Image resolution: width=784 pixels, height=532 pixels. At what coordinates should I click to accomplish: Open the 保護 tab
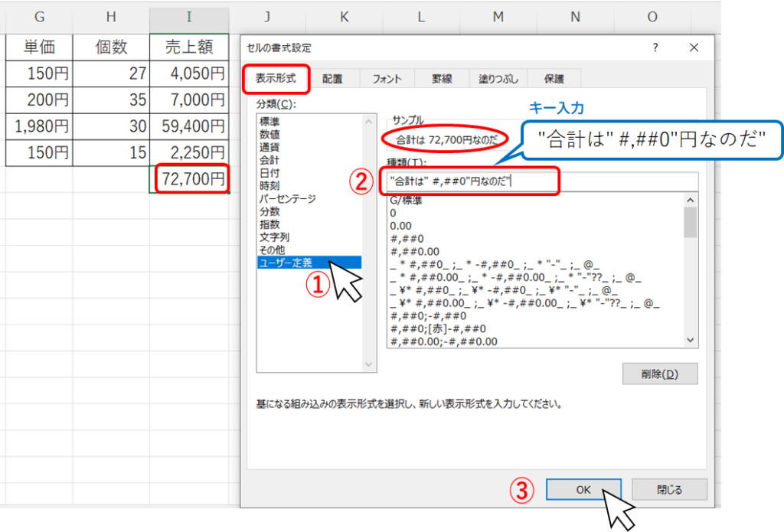tap(554, 78)
